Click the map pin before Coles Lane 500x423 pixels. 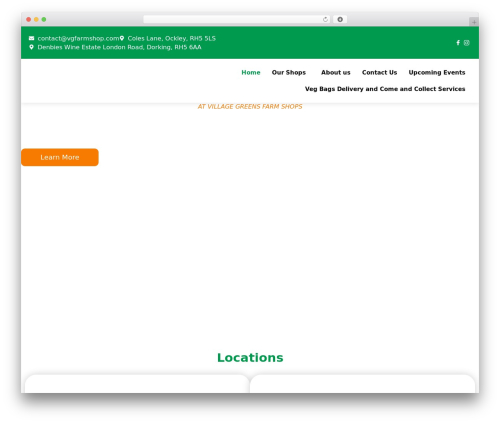pyautogui.click(x=122, y=38)
